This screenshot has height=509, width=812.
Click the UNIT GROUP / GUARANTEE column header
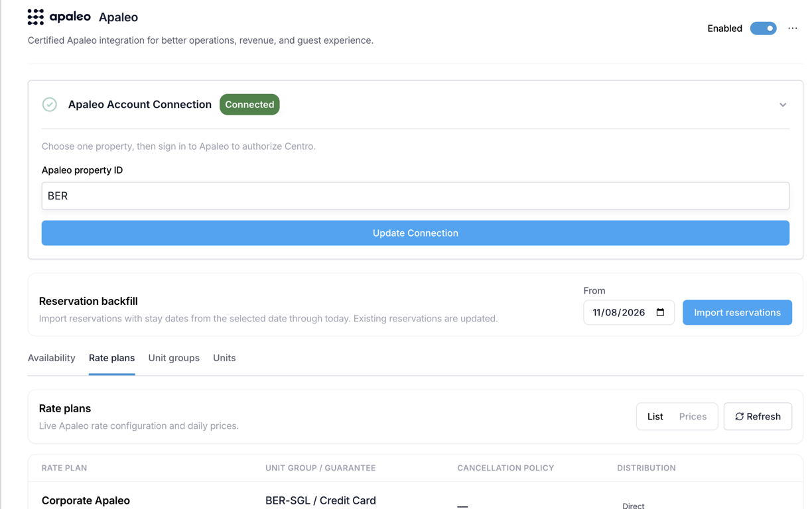click(320, 468)
